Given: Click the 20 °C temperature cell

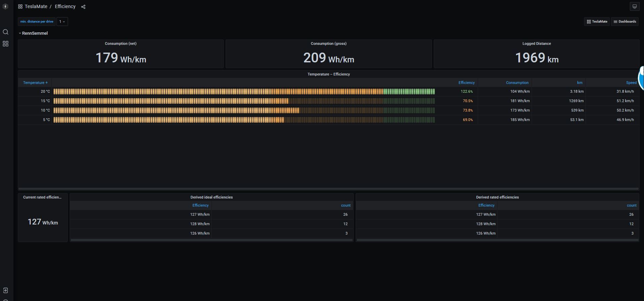Looking at the screenshot, I should (45, 91).
